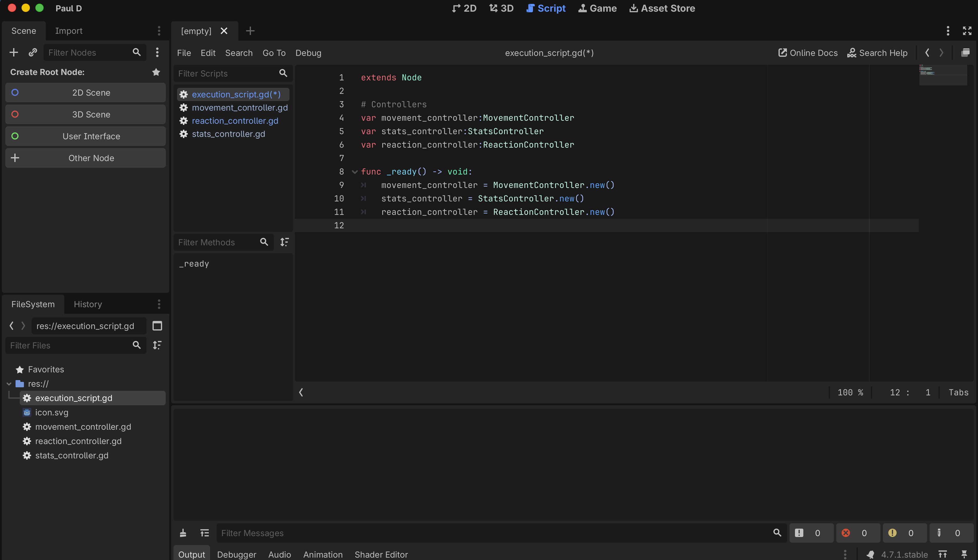
Task: Clear output with the broom icon
Action: [x=183, y=533]
